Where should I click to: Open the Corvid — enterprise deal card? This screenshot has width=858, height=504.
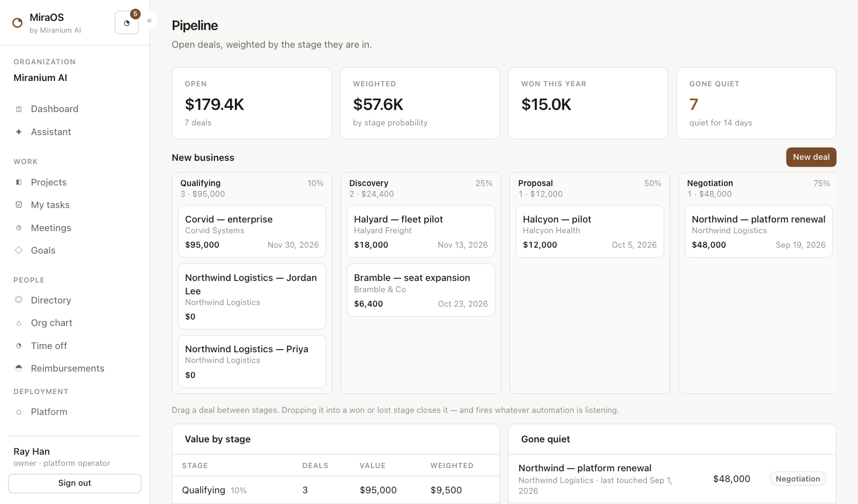pyautogui.click(x=252, y=232)
